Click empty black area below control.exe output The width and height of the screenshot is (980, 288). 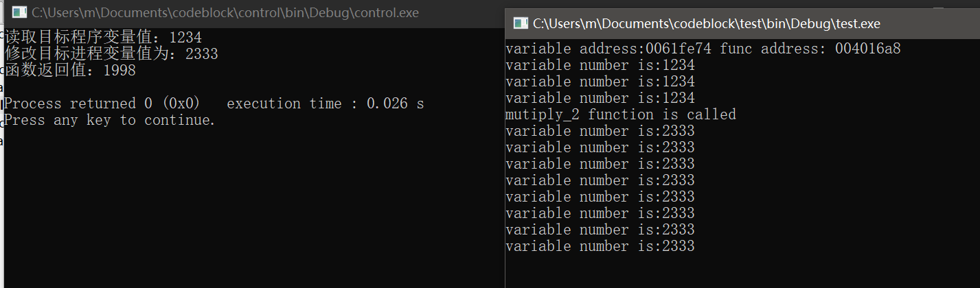(247, 206)
